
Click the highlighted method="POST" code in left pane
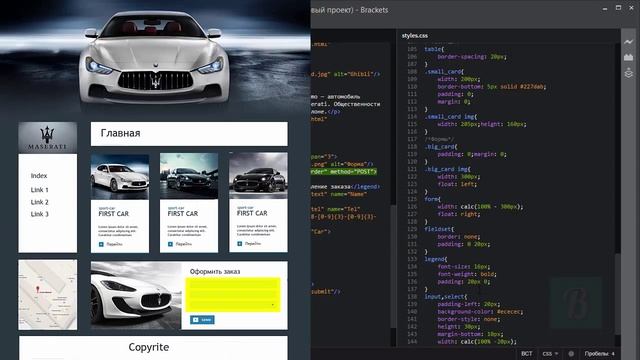(353, 171)
